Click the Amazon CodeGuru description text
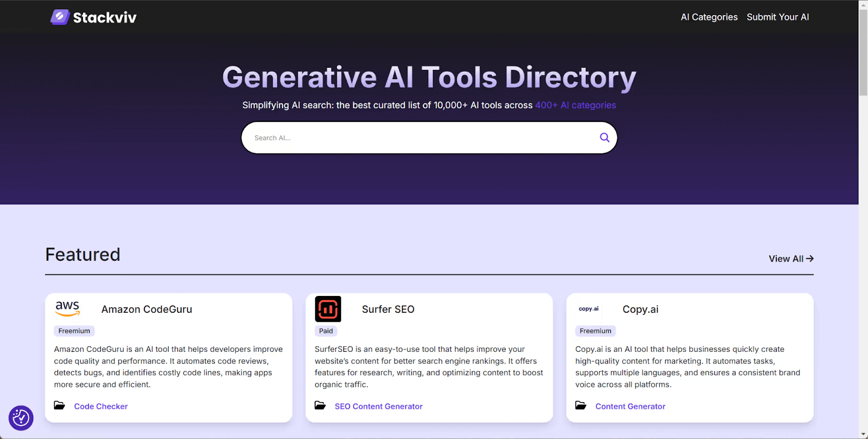Viewport: 868px width, 439px height. (x=168, y=367)
